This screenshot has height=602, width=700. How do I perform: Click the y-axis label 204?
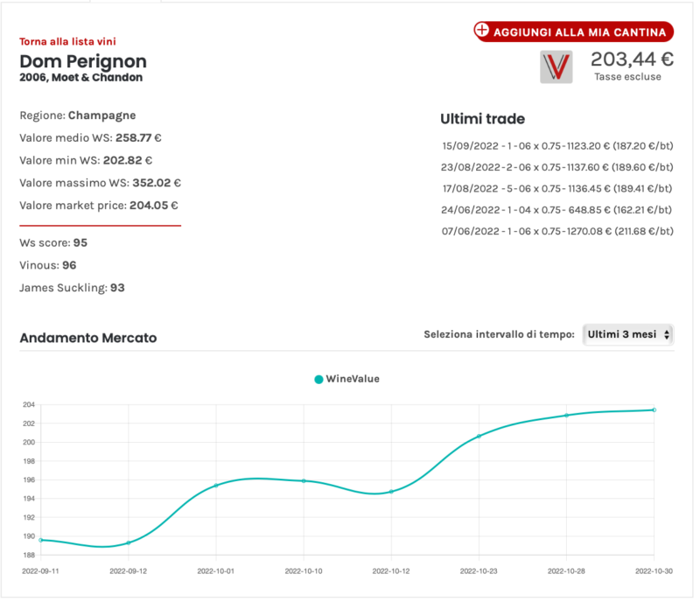point(29,404)
